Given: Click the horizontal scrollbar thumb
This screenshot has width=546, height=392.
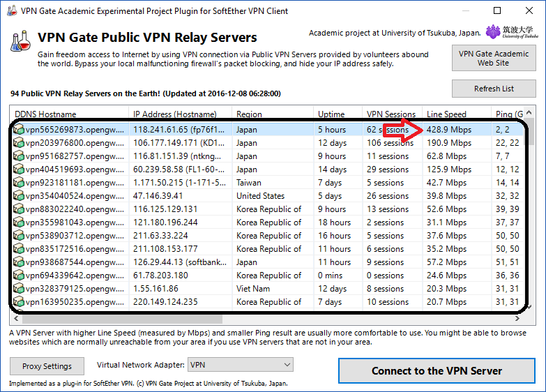Looking at the screenshot, I should tap(123, 319).
